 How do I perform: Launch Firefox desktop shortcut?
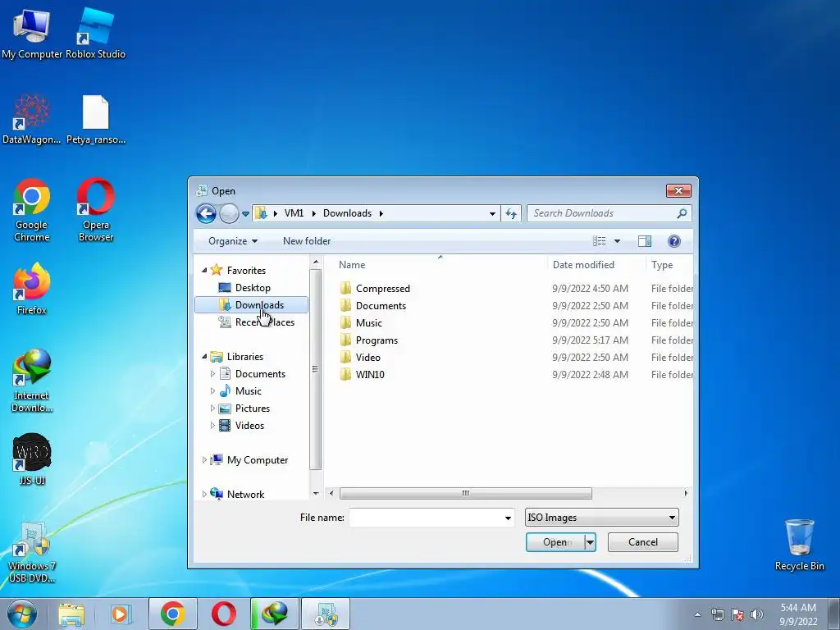[x=32, y=290]
